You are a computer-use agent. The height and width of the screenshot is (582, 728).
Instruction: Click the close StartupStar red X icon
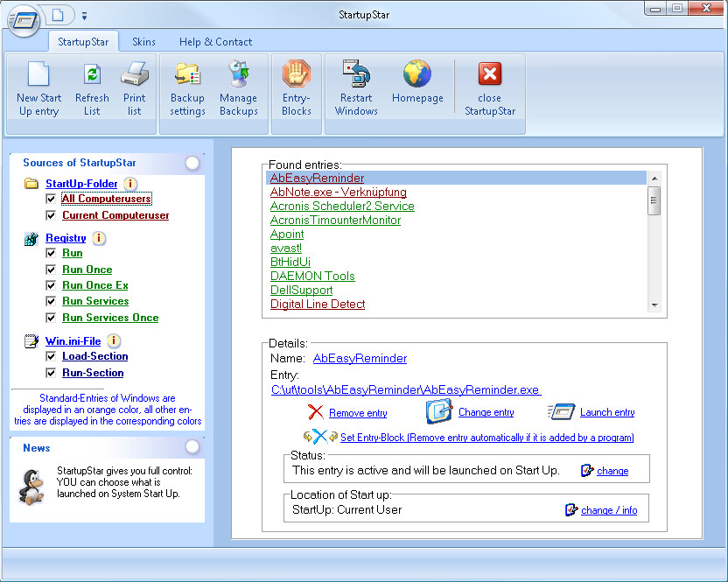point(490,74)
